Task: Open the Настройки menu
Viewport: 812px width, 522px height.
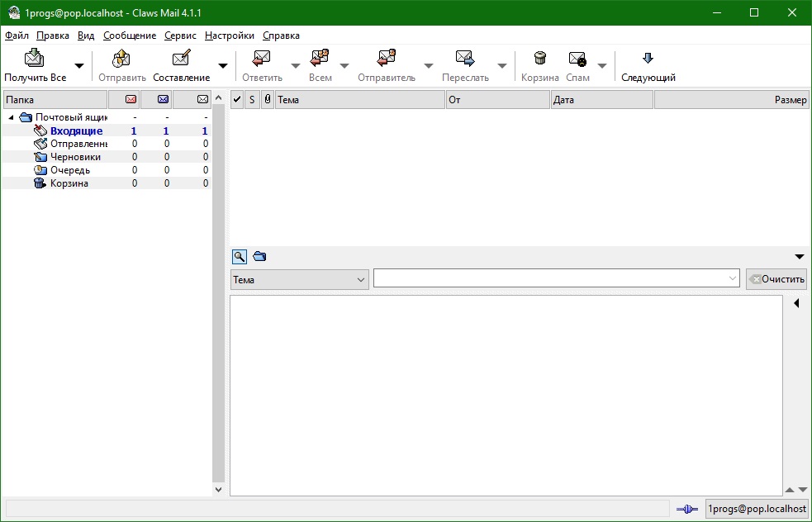Action: point(229,36)
